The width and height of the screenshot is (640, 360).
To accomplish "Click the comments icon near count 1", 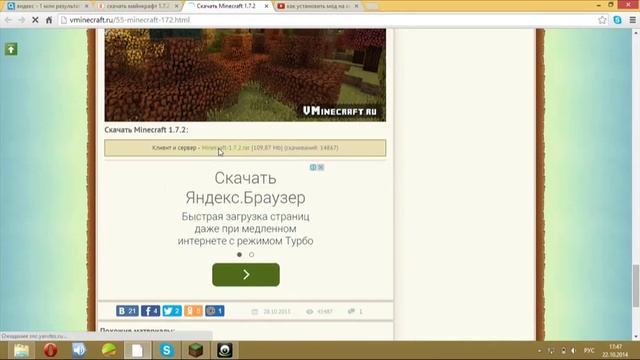I will [351, 311].
